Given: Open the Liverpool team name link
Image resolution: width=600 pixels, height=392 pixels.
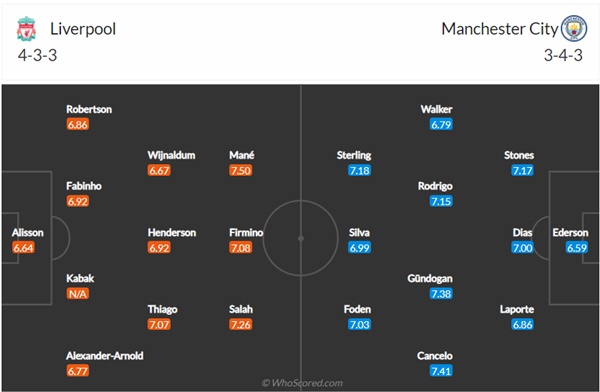Looking at the screenshot, I should pos(83,29).
